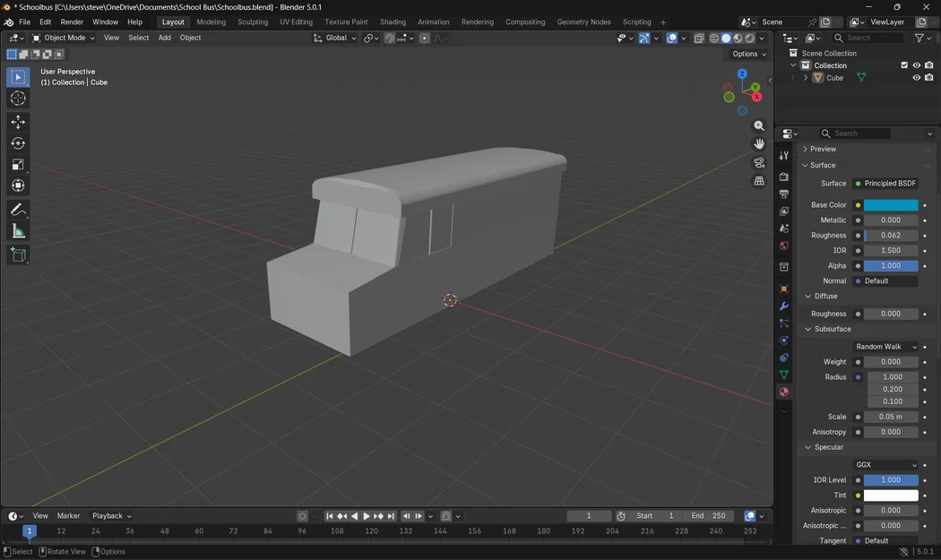Click the End frame 250 field
The image size is (941, 560).
tap(708, 516)
